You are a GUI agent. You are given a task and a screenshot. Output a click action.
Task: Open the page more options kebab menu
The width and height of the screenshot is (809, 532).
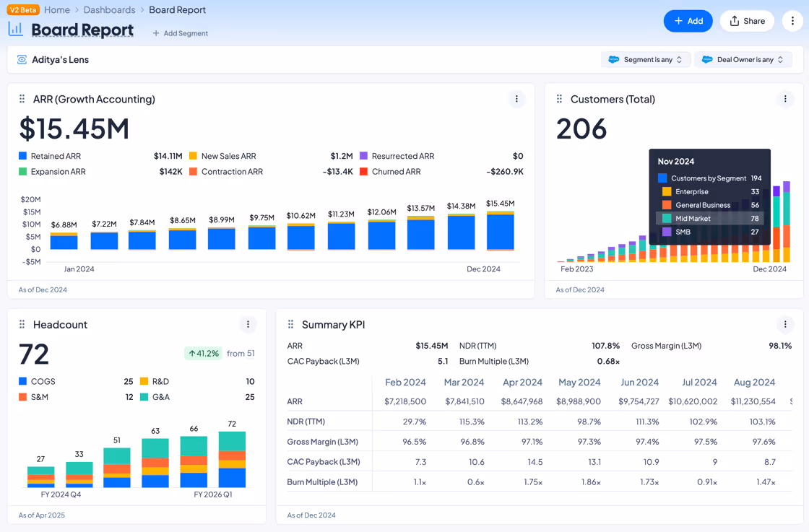792,21
